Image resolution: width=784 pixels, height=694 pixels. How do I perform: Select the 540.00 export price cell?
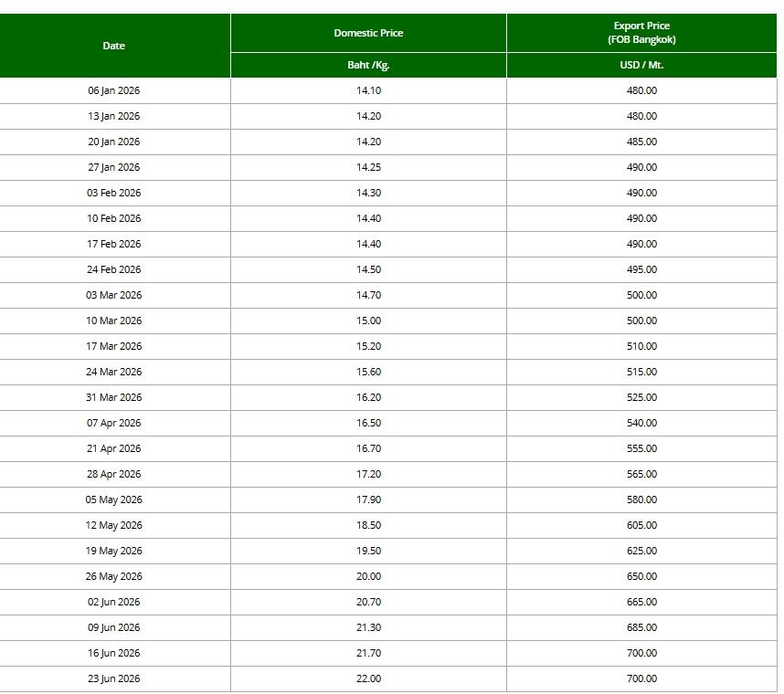click(641, 423)
